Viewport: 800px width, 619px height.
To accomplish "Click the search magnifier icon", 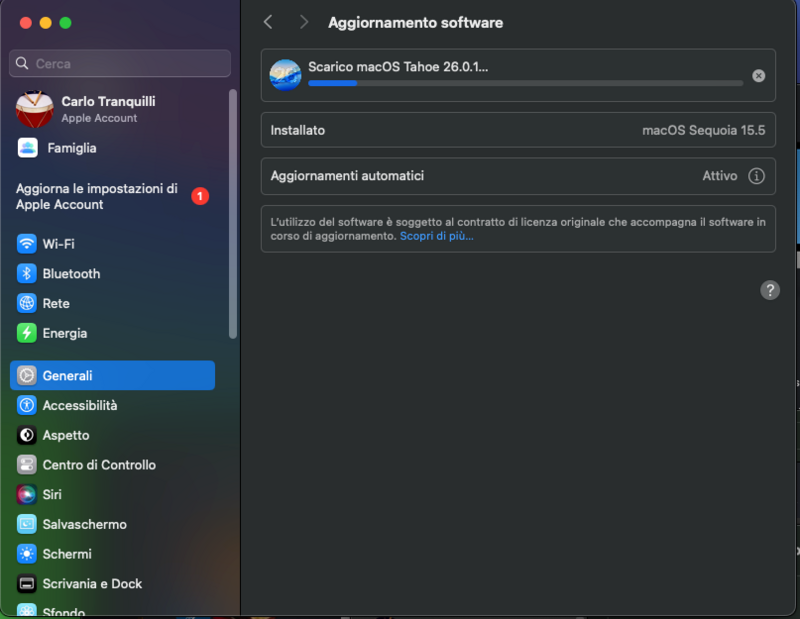I will click(x=22, y=63).
